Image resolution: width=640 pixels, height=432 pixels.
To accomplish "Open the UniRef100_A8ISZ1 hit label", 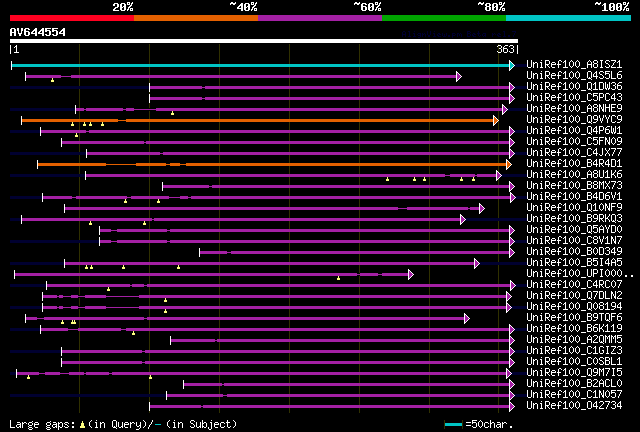I will (x=574, y=65).
